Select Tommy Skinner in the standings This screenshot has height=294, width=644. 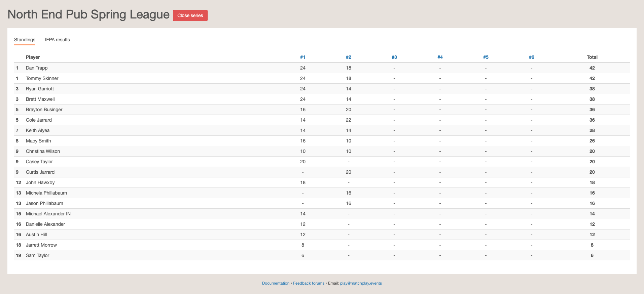[x=42, y=78]
